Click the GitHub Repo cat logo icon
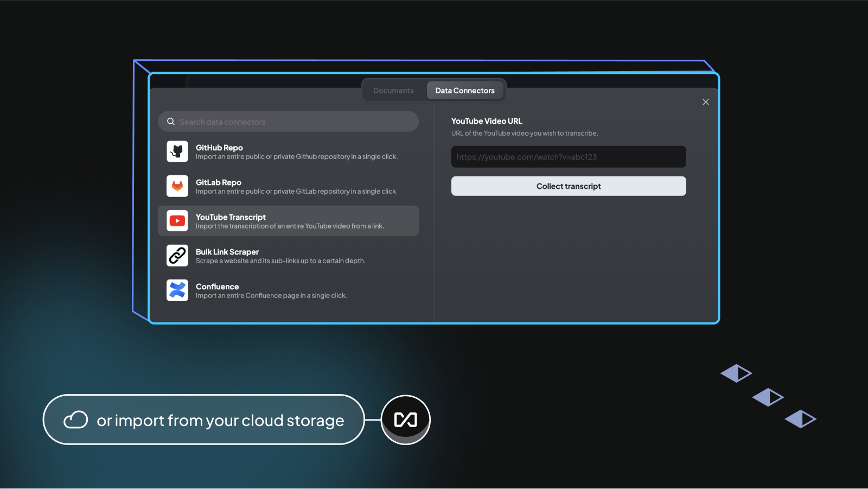The width and height of the screenshot is (868, 489). [177, 151]
